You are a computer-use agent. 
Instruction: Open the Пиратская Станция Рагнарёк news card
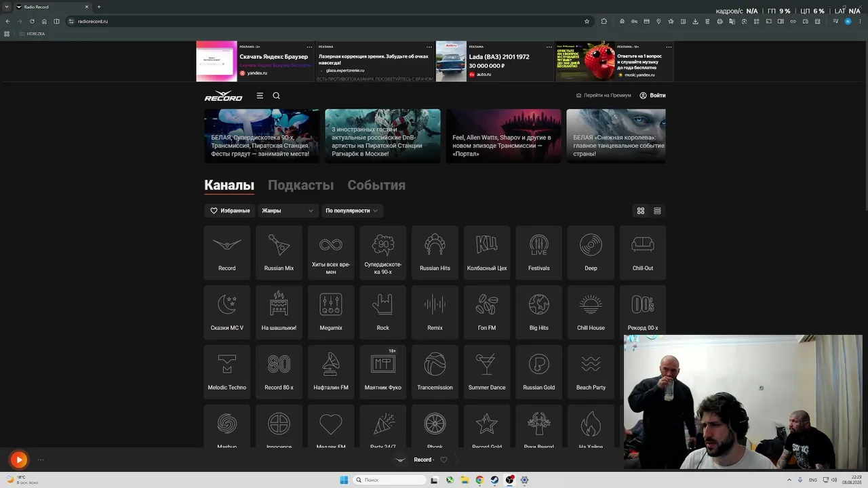coord(382,136)
